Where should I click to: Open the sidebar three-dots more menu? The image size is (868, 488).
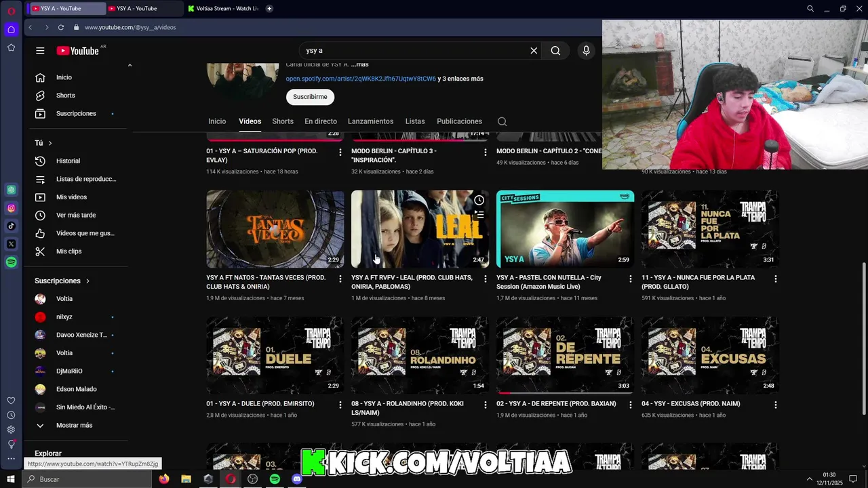(x=11, y=459)
